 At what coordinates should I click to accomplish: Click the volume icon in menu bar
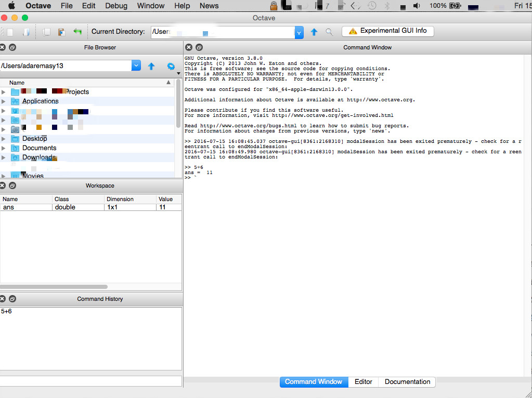(x=417, y=6)
